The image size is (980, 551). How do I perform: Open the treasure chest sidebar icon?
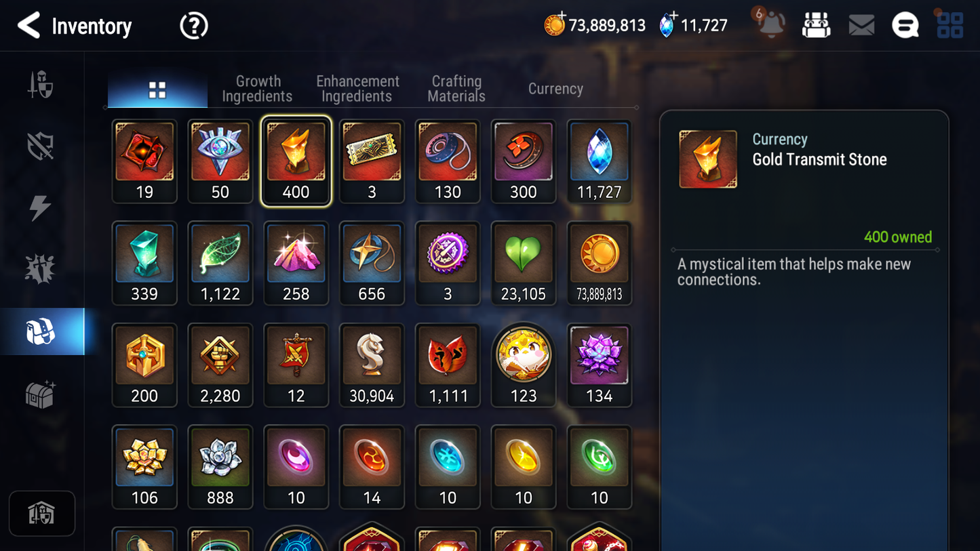(x=41, y=394)
